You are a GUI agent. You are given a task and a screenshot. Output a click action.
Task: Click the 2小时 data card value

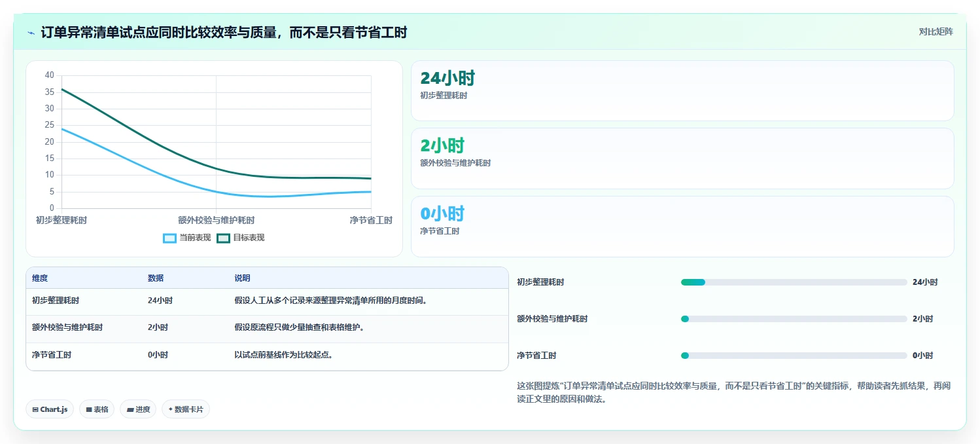tap(442, 146)
